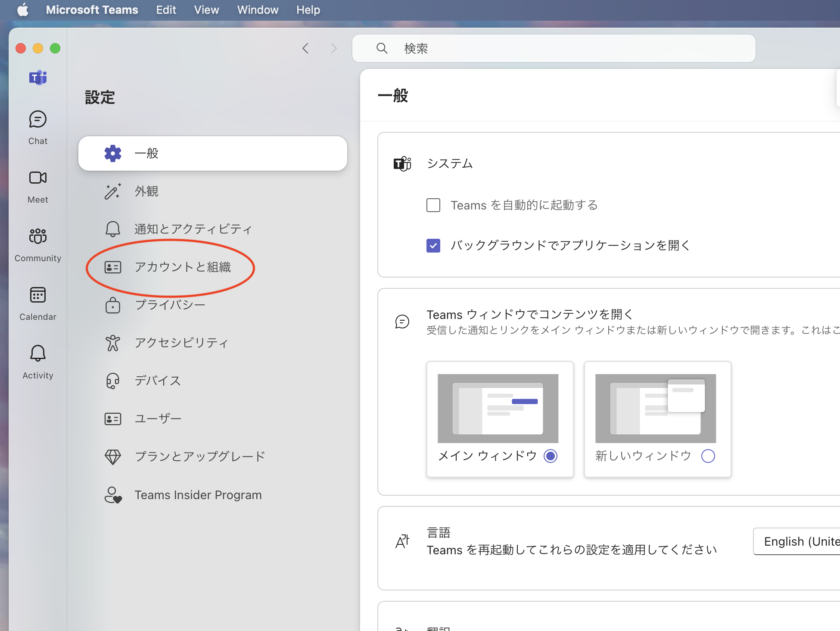
Task: Click ID card icon for アカウントと組織
Action: click(x=113, y=267)
